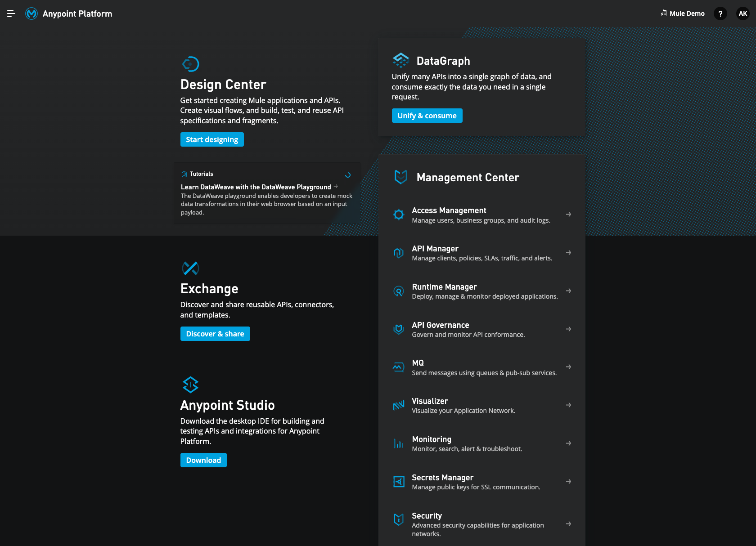Open API Manager from Management Center
Viewport: 756px width, 546px height.
click(x=435, y=249)
